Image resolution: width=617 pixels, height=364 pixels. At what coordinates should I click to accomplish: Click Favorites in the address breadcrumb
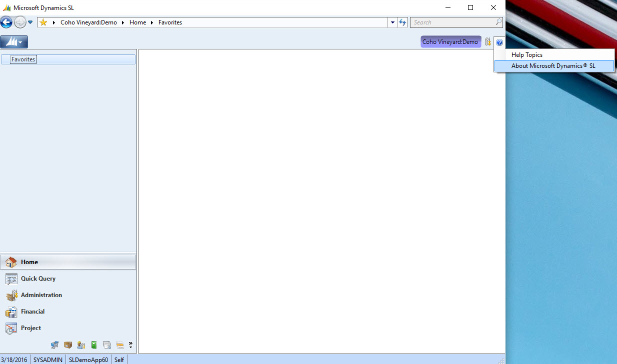(170, 22)
